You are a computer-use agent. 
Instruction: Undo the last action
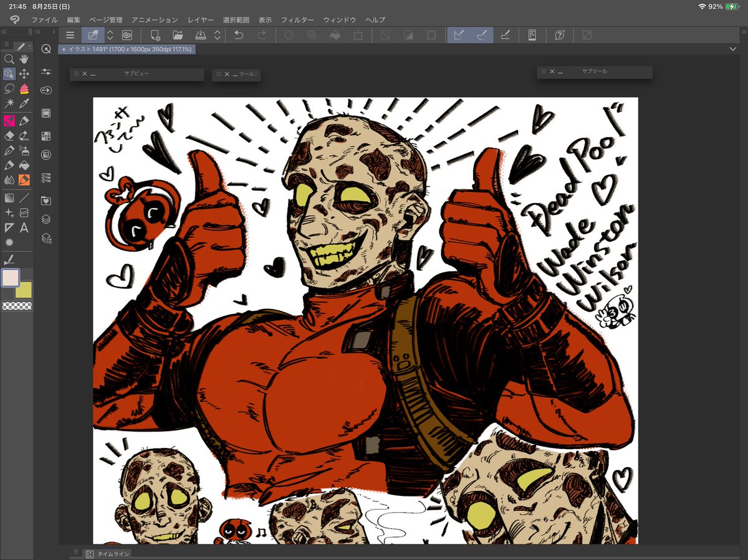point(238,35)
